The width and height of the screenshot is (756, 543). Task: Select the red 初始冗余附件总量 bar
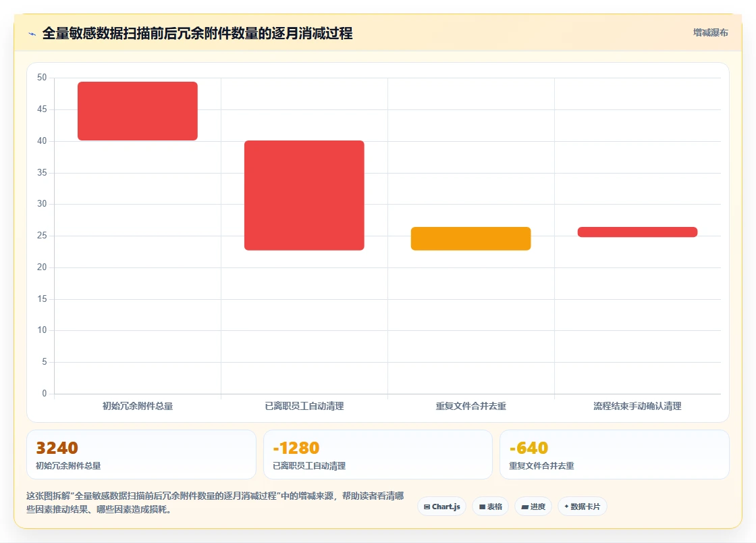[138, 111]
